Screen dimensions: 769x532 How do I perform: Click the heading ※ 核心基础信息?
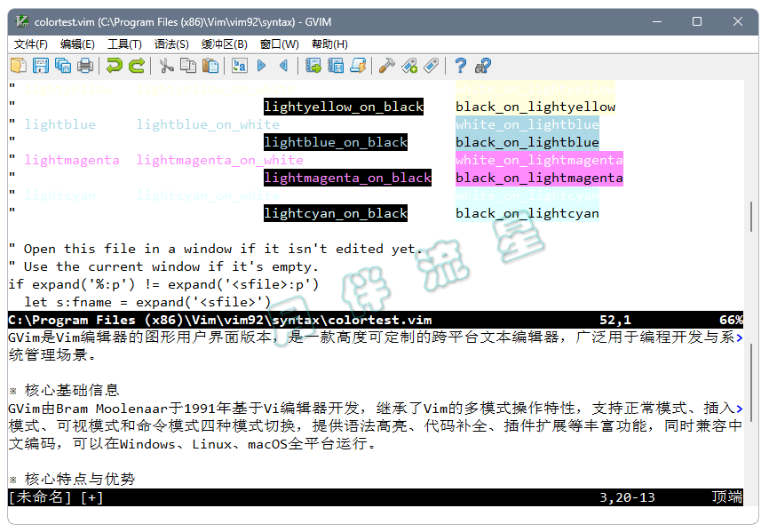click(x=64, y=390)
